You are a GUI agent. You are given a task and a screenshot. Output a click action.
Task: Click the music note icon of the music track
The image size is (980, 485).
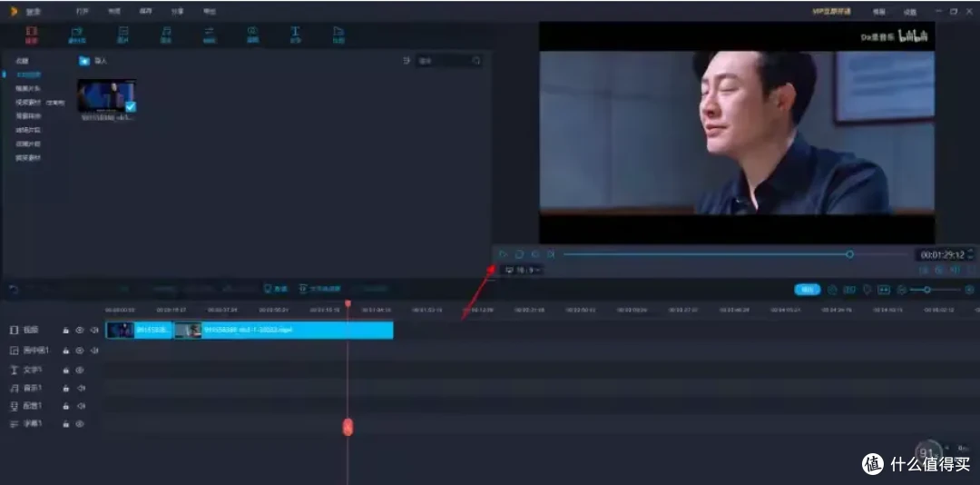[x=15, y=388]
